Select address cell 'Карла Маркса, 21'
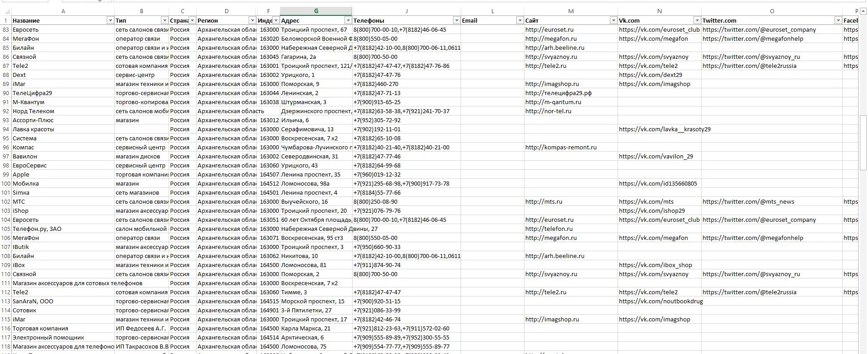Image resolution: width=868 pixels, height=354 pixels. tap(316, 328)
